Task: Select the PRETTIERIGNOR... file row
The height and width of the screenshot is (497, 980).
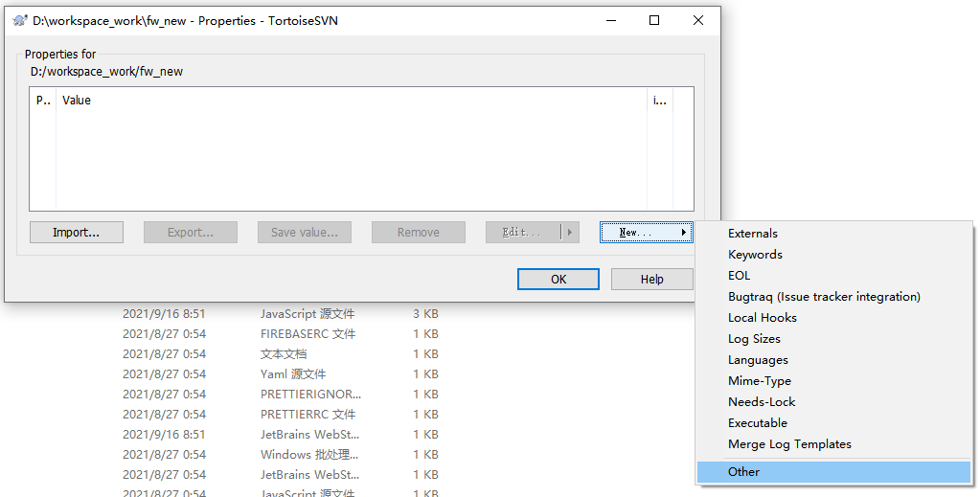Action: (280, 394)
